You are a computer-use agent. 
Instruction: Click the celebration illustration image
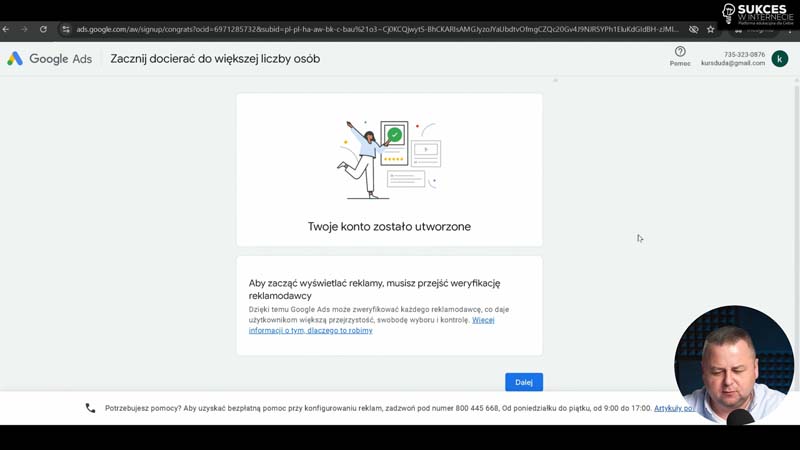[389, 159]
